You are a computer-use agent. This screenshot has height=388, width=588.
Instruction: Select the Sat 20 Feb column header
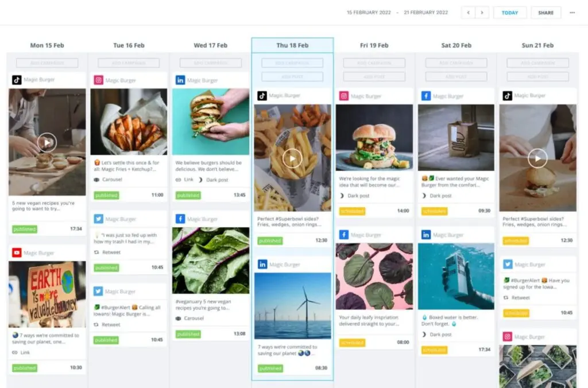[456, 45]
